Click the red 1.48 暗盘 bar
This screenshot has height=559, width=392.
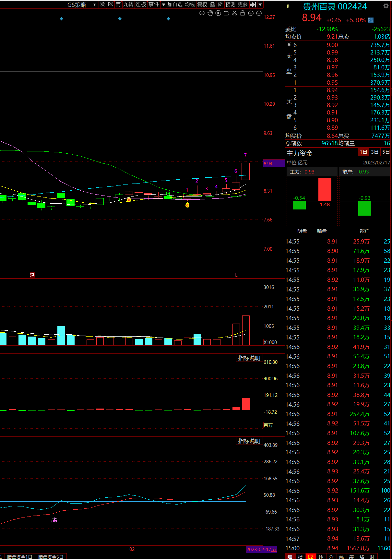[x=325, y=189]
